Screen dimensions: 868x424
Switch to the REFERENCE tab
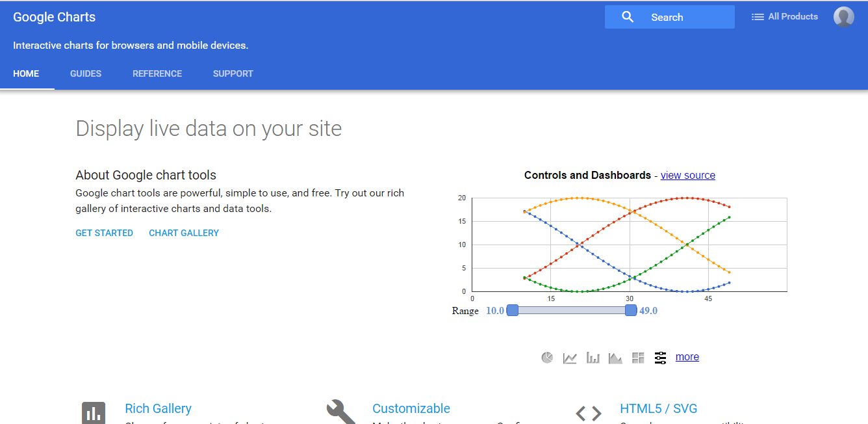157,73
